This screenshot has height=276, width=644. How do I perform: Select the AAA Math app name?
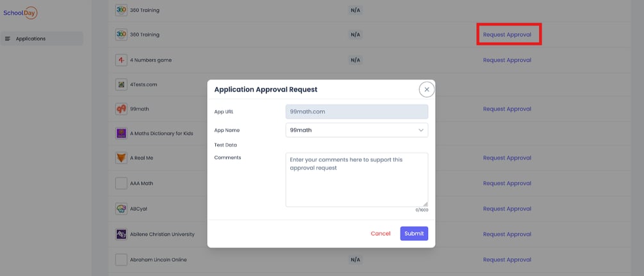(x=141, y=183)
